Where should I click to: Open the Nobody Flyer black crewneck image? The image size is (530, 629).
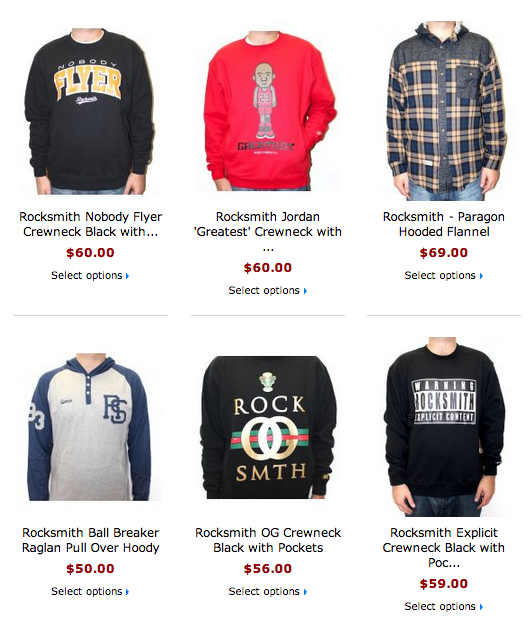(90, 112)
